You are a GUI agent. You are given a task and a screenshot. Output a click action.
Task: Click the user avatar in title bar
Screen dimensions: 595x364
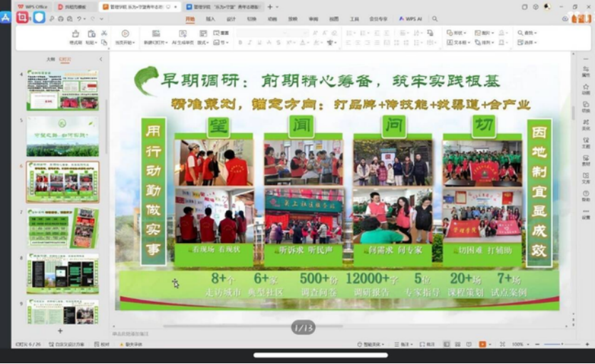pyautogui.click(x=547, y=7)
